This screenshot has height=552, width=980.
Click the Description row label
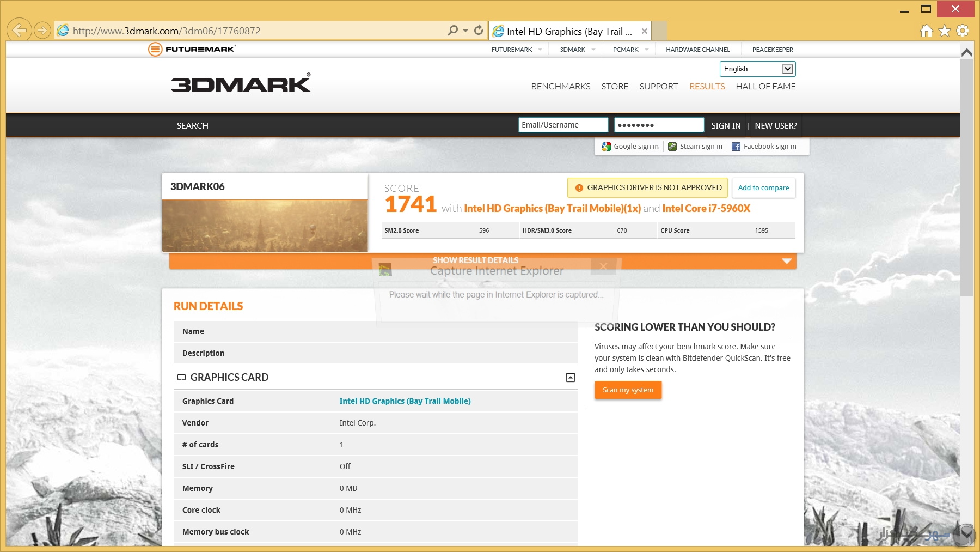(x=203, y=353)
